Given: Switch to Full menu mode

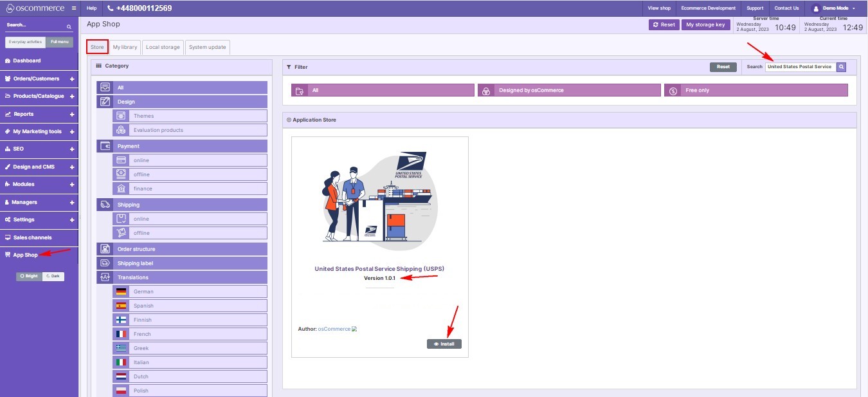Looking at the screenshot, I should (59, 42).
